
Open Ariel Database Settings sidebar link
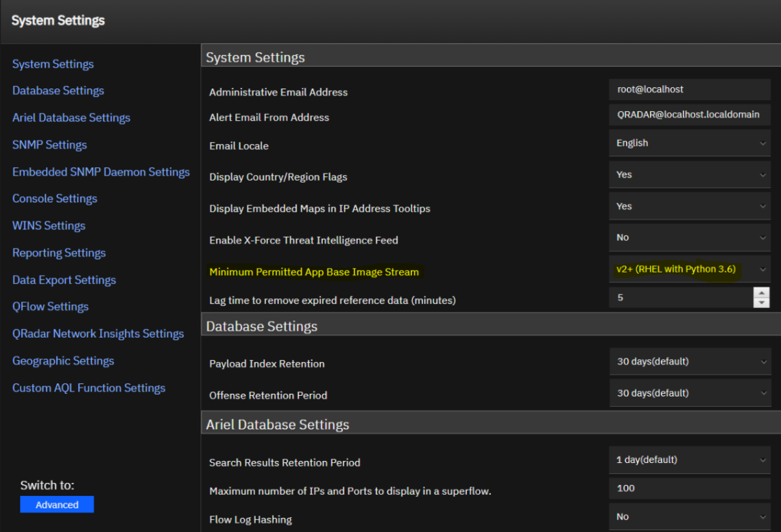click(71, 118)
